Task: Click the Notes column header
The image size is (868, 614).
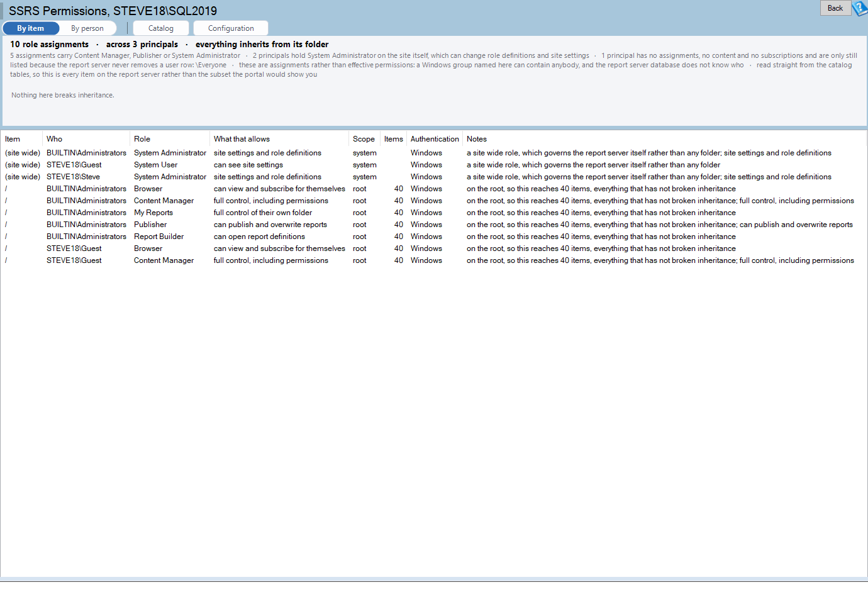Action: coord(664,139)
